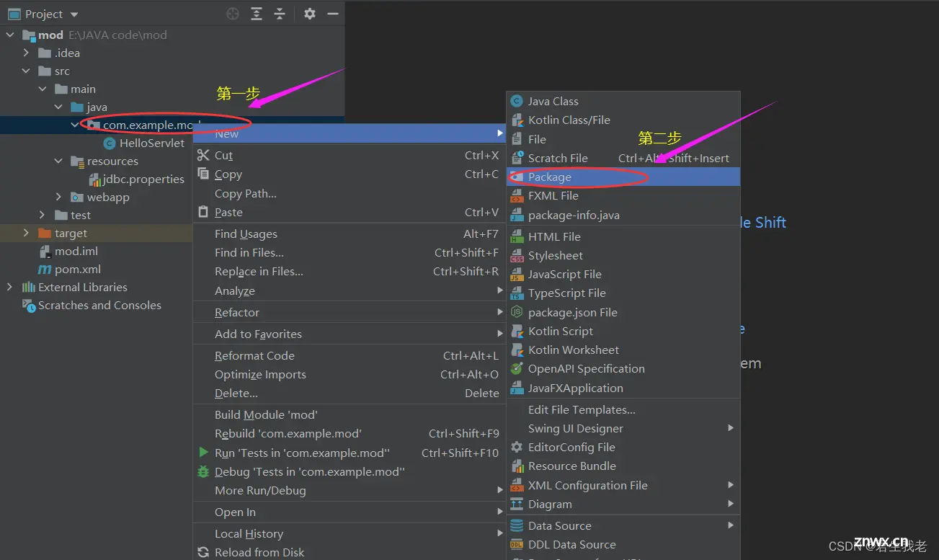Open Swing UI Designer submenu

623,428
